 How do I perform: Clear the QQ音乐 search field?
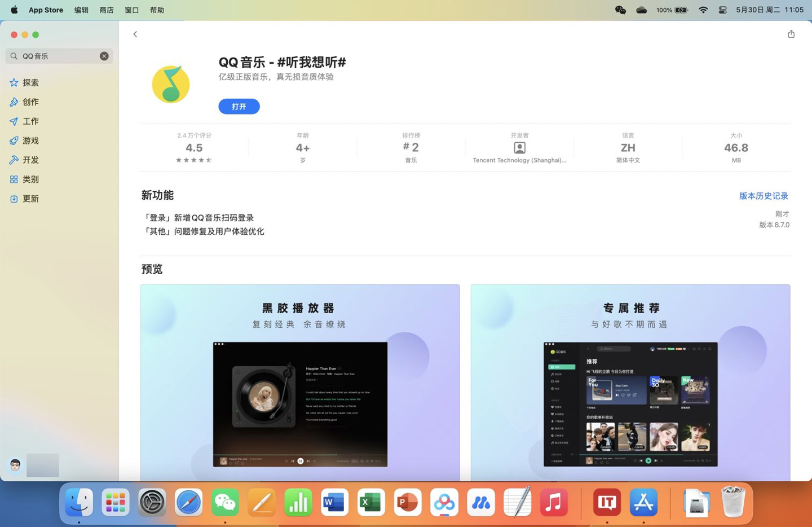point(104,56)
